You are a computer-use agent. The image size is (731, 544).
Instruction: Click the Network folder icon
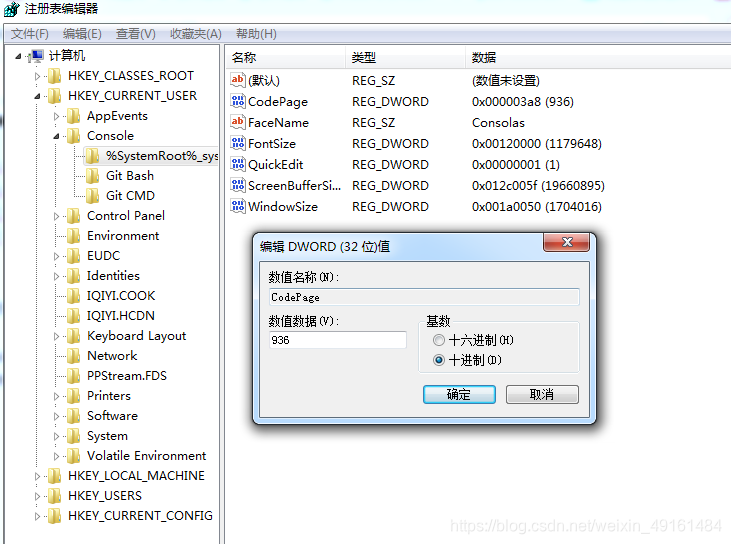[74, 356]
